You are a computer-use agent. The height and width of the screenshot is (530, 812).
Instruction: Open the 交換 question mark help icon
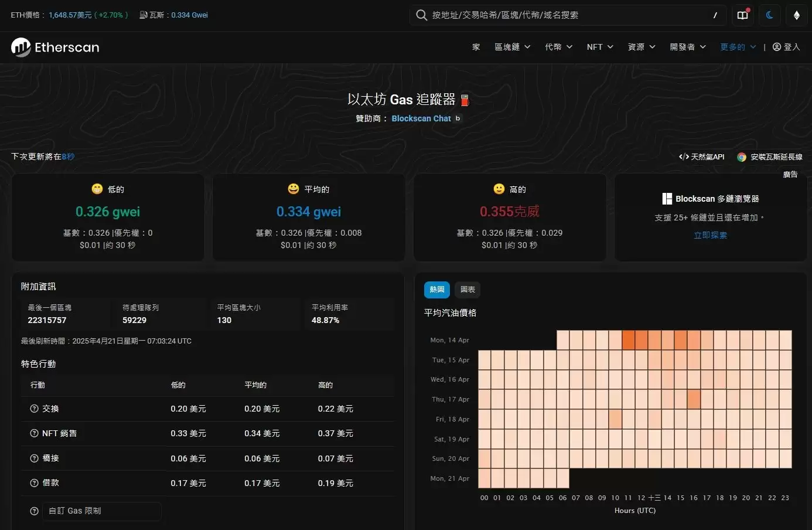(34, 409)
